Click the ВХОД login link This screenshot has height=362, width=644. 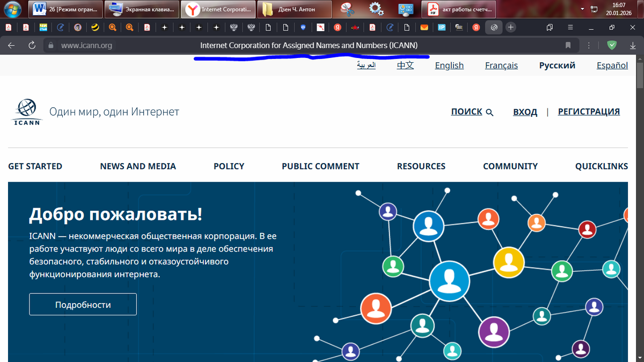click(x=525, y=112)
